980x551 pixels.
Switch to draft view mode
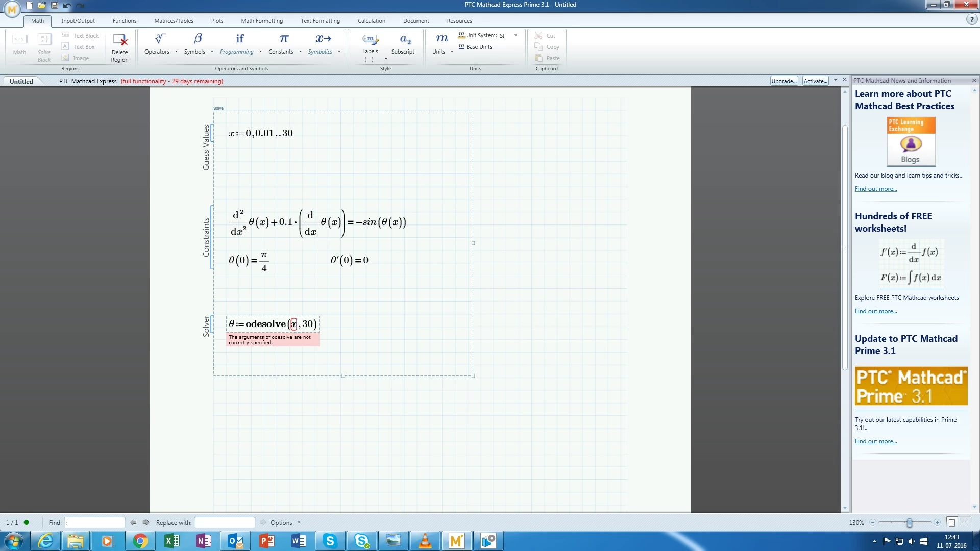coord(965,522)
